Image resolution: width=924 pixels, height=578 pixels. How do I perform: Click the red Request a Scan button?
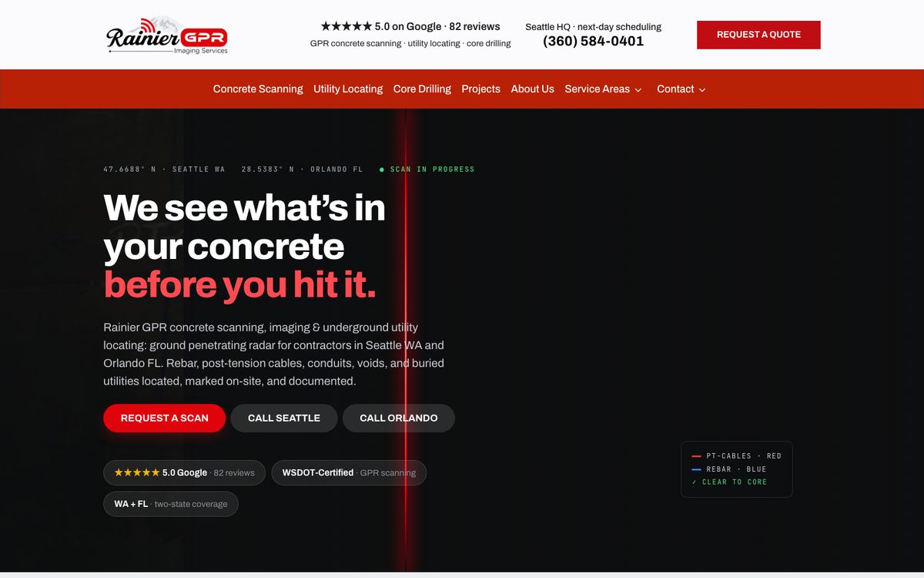tap(165, 418)
